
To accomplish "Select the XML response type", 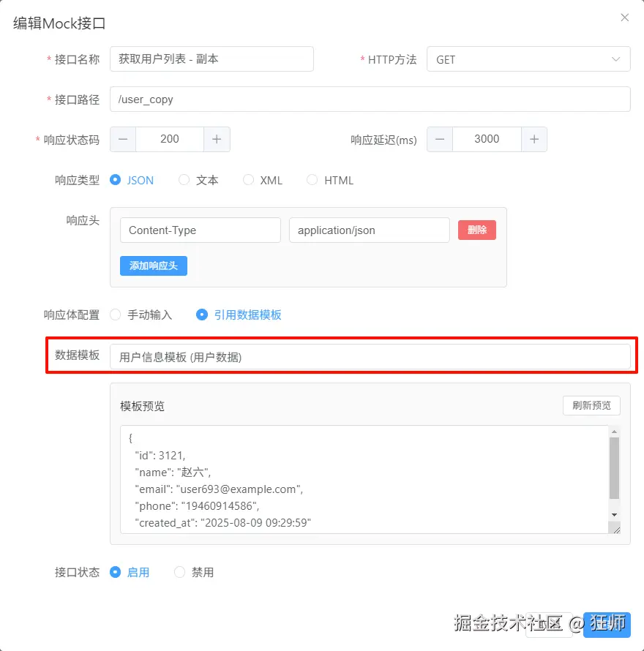I will [263, 180].
